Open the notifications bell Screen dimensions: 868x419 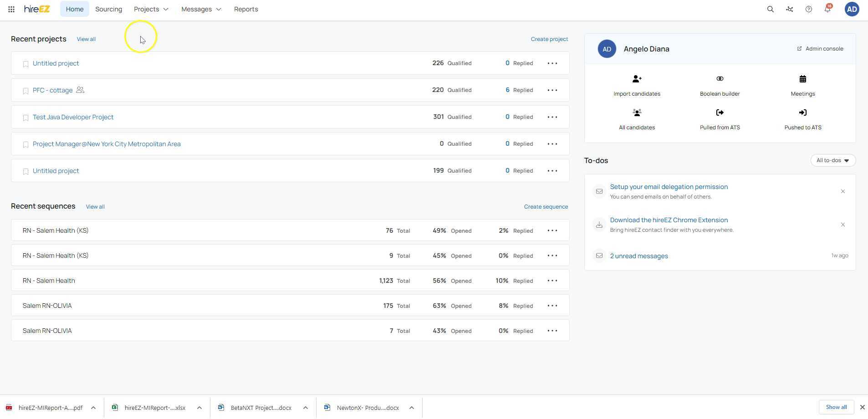[827, 9]
